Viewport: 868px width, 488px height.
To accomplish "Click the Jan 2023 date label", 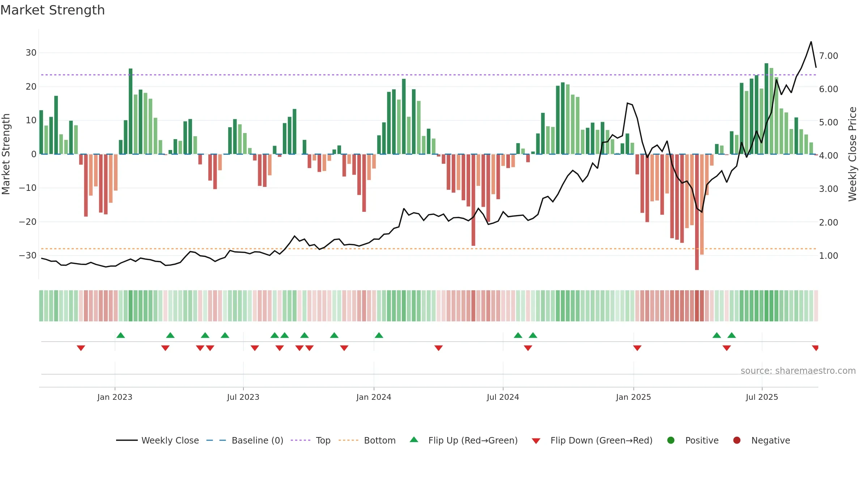I will coord(115,397).
